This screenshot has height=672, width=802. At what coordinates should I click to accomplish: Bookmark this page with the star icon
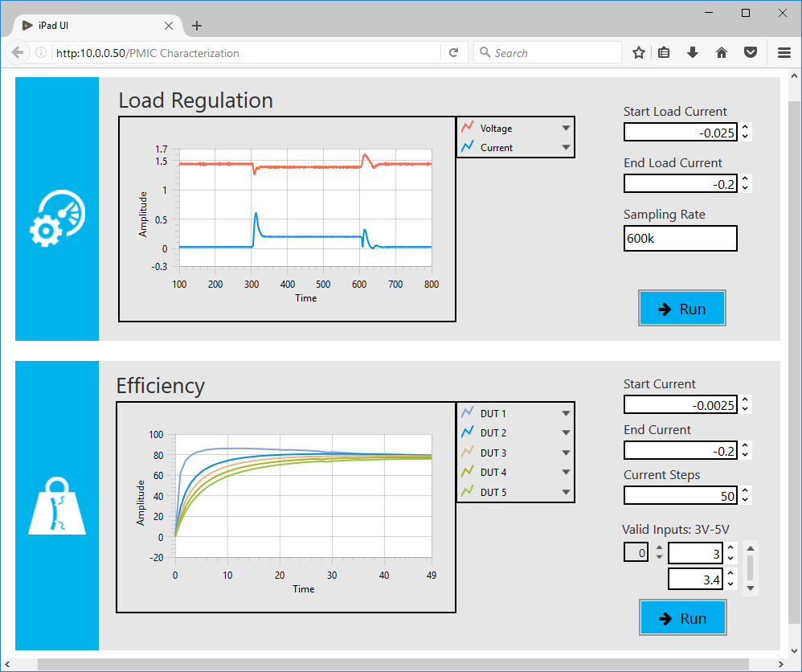pos(638,52)
